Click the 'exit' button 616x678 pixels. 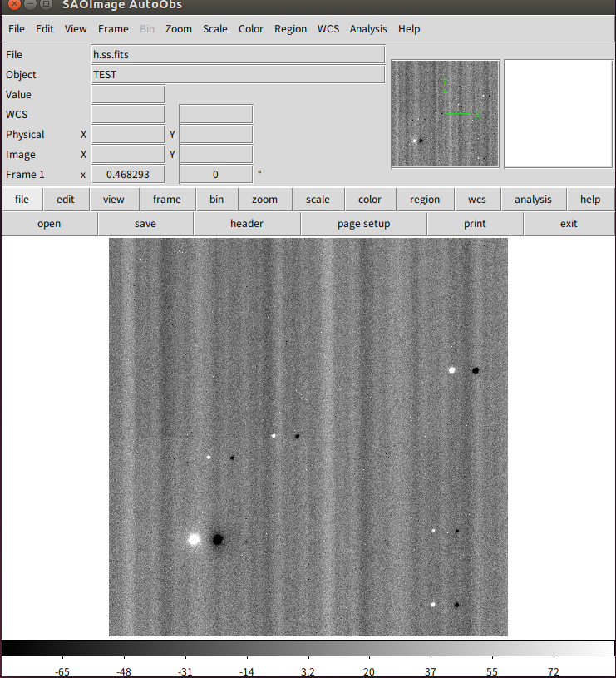569,224
